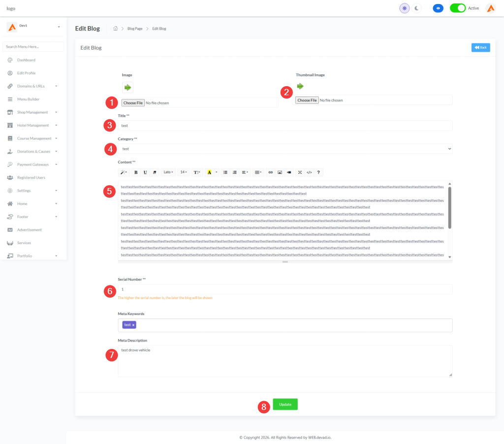504x444 pixels.
Task: Open editor help with question mark icon
Action: coord(318,172)
